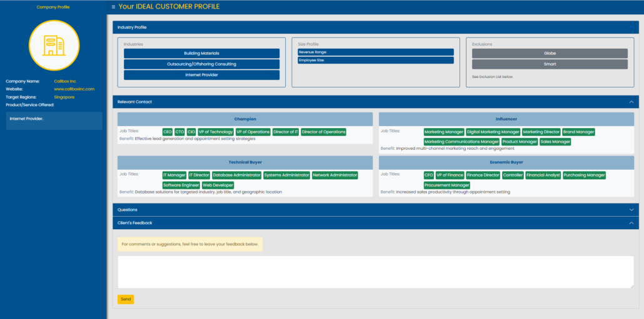
Task: Click the Smart exclusion button
Action: tap(550, 64)
